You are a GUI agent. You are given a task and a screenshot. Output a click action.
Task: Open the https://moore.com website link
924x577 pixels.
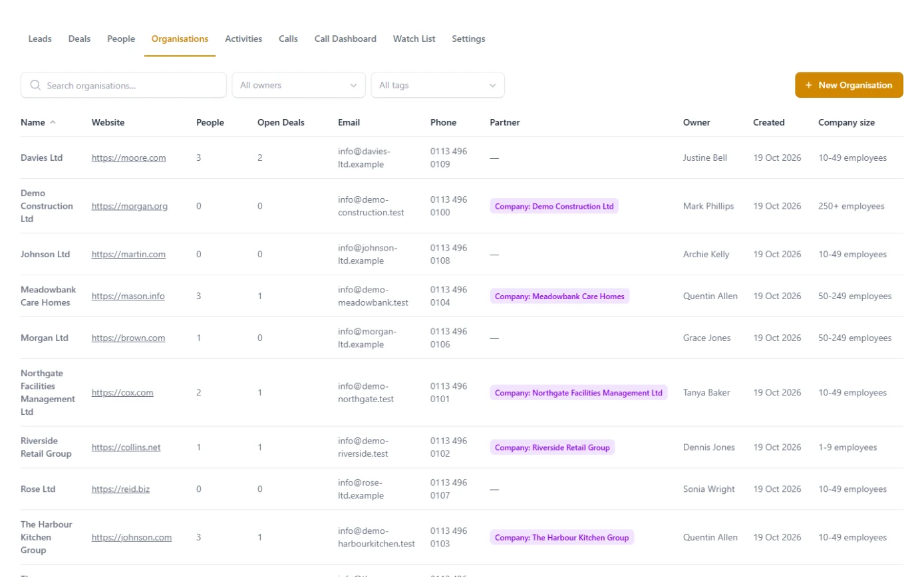coord(129,158)
